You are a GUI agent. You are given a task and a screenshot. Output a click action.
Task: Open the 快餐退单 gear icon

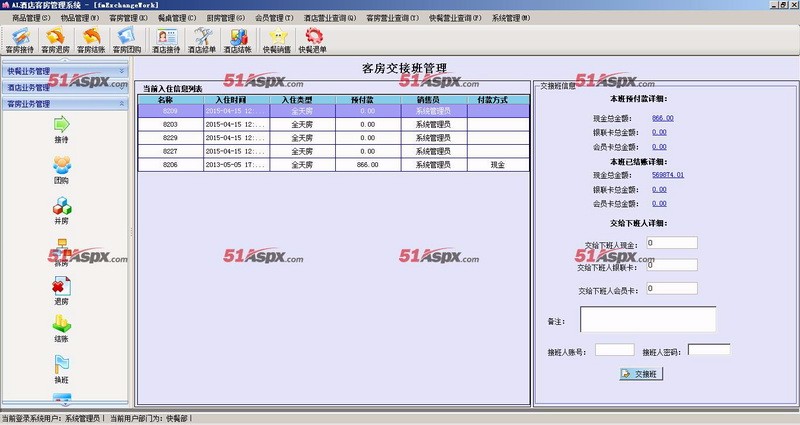coord(313,40)
